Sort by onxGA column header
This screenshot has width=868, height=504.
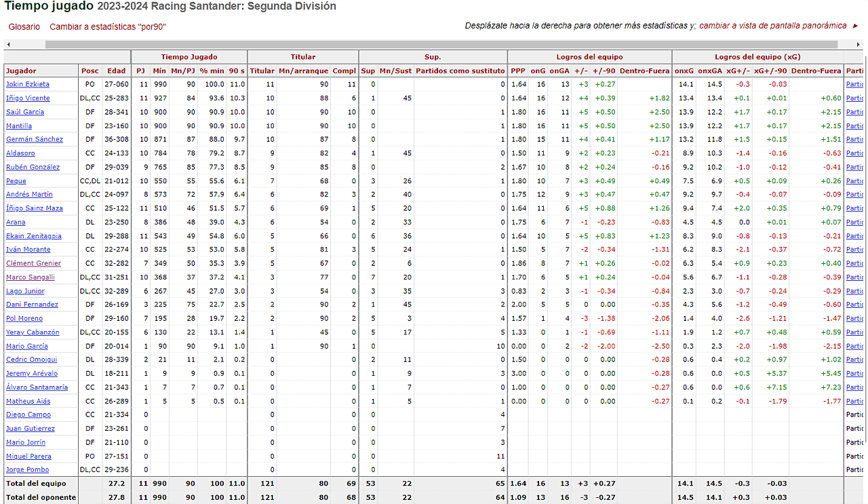[x=710, y=71]
